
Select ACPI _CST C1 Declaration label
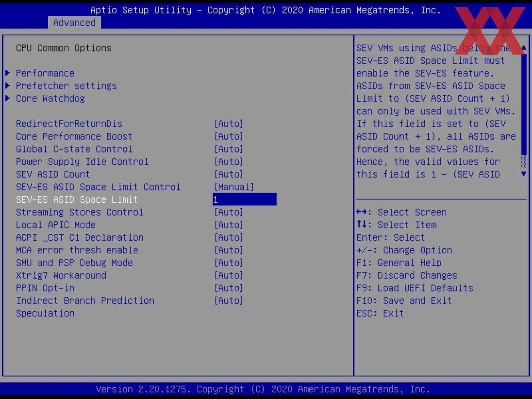click(79, 237)
